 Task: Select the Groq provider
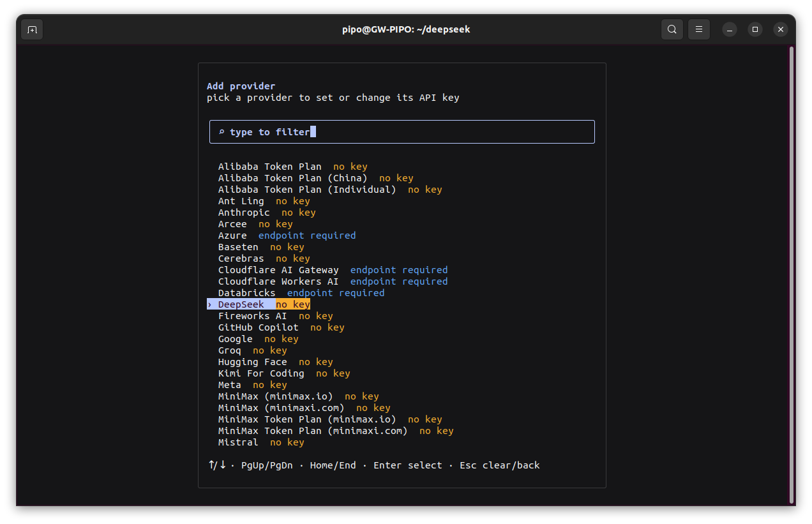click(252, 350)
